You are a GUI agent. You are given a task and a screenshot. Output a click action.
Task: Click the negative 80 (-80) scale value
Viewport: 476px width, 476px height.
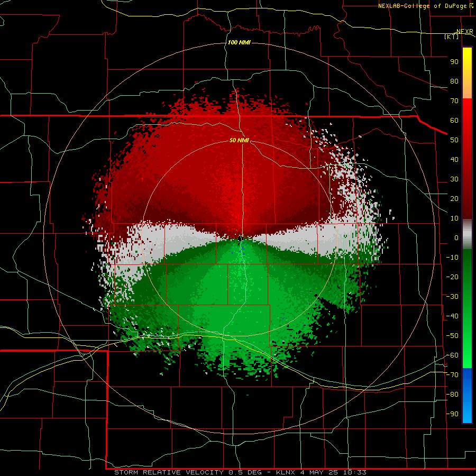(x=452, y=395)
